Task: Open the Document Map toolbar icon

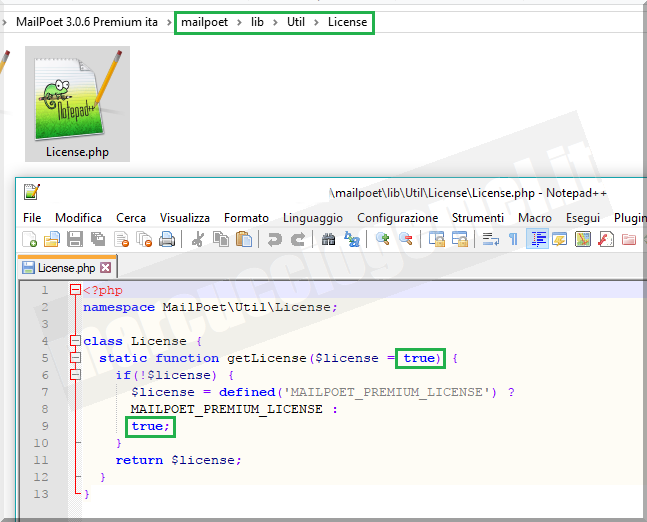Action: click(x=583, y=239)
